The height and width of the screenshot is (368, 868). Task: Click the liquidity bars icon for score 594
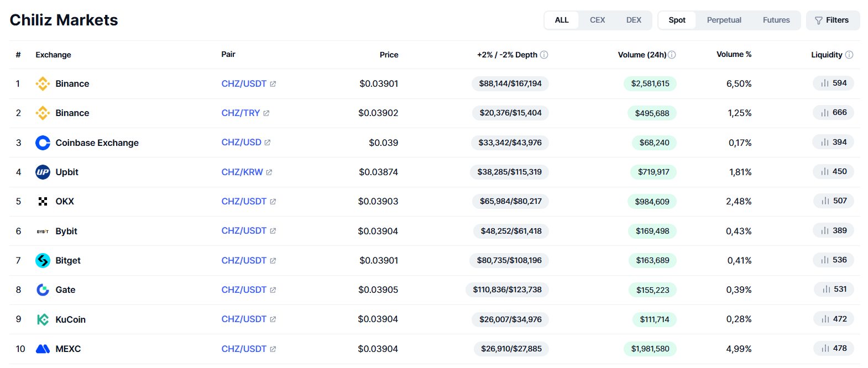[825, 83]
